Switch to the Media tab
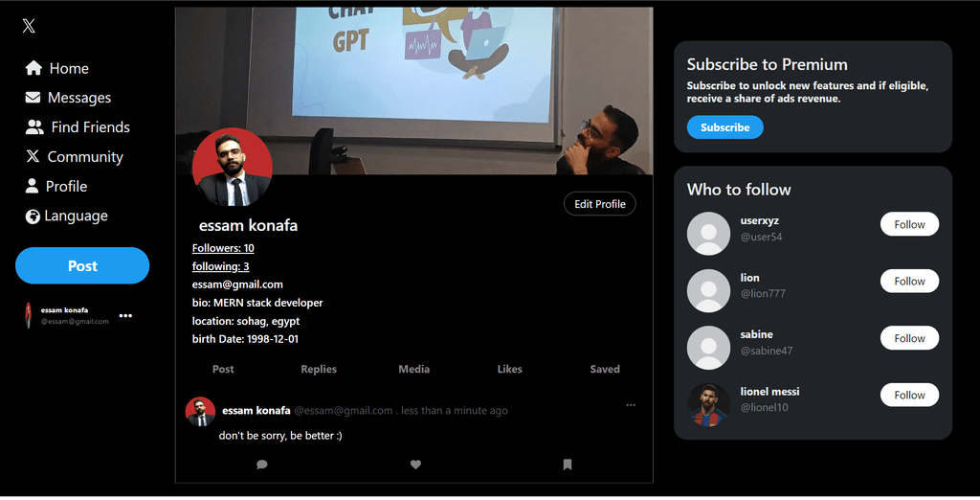 pos(413,369)
